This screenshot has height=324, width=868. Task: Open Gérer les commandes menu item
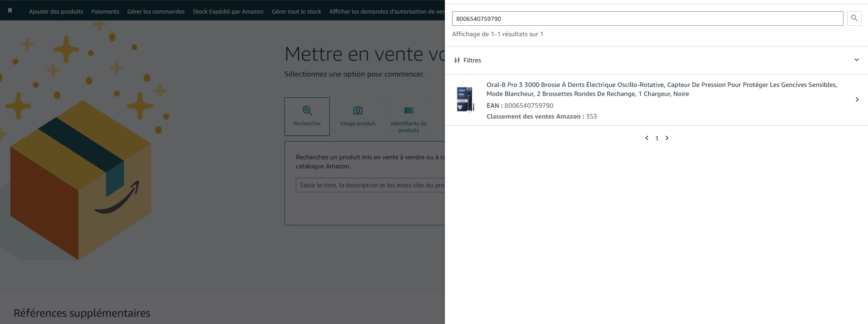click(156, 11)
